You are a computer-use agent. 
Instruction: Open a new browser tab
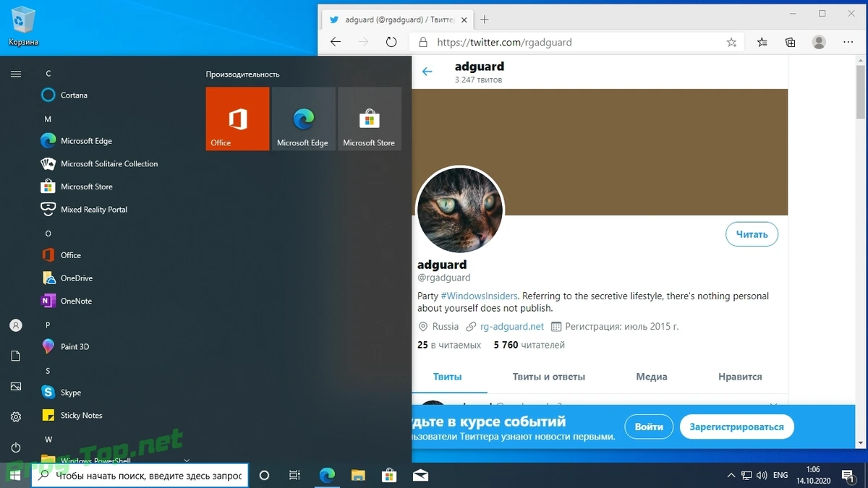click(x=485, y=20)
